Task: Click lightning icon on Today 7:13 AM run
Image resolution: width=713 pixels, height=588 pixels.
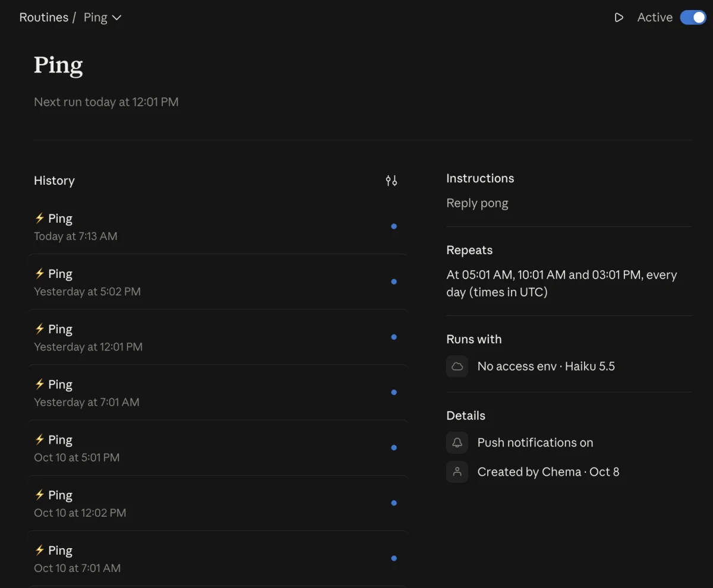Action: click(x=40, y=218)
